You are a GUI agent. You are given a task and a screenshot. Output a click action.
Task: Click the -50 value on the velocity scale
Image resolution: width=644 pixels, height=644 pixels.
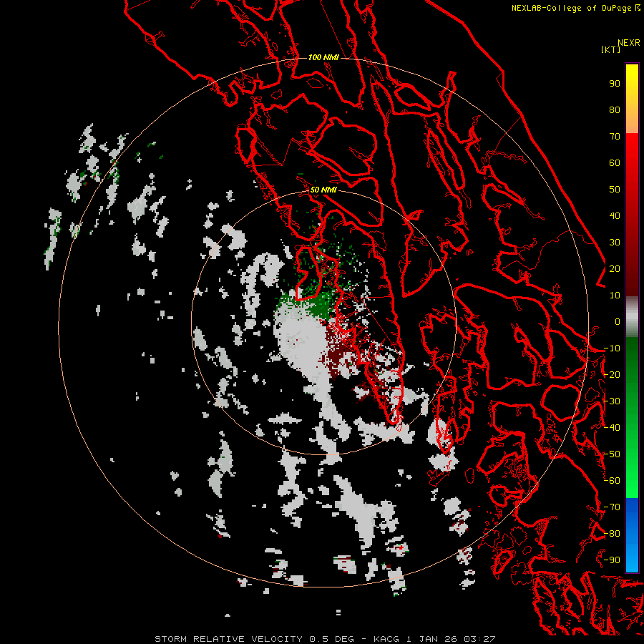point(612,454)
